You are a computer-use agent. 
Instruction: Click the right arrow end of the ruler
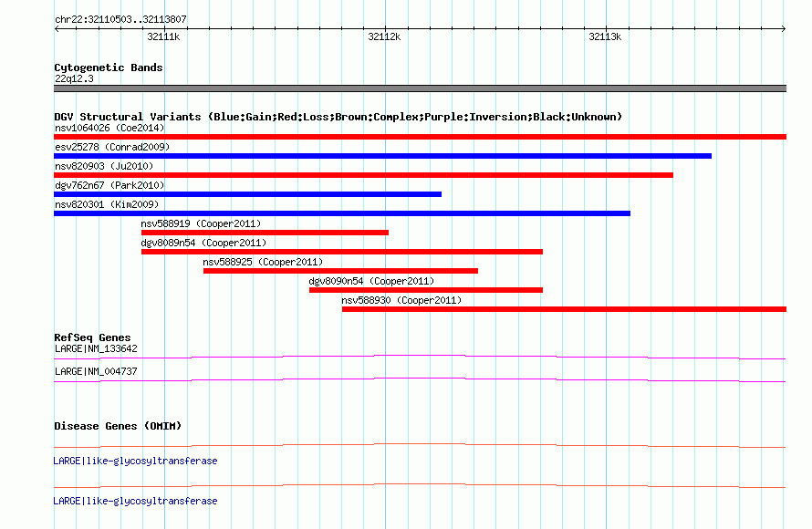(784, 28)
